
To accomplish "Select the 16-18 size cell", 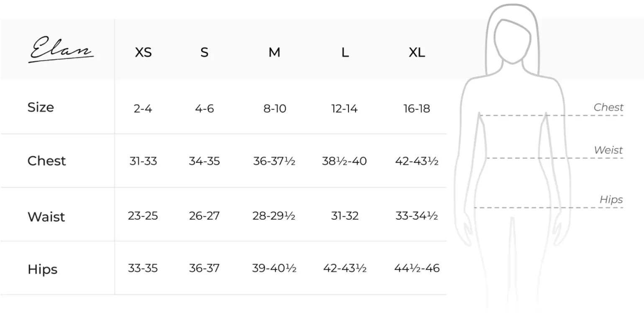I will click(x=417, y=109).
